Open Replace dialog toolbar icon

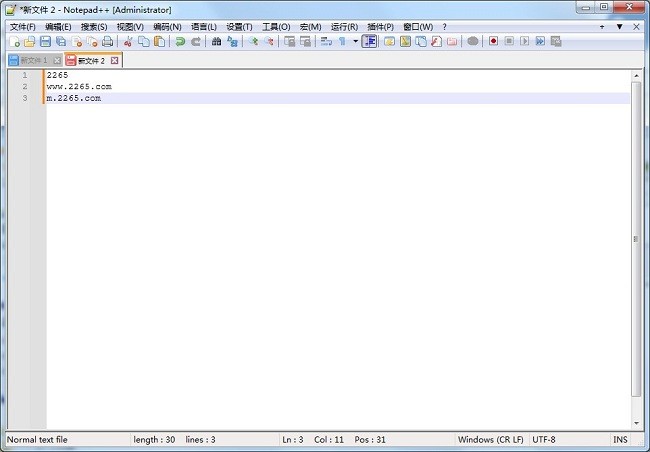coord(232,41)
